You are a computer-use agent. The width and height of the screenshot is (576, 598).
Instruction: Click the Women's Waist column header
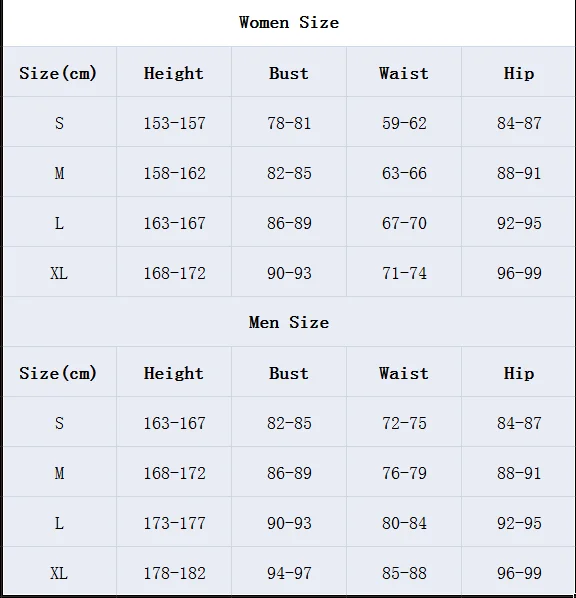[404, 73]
